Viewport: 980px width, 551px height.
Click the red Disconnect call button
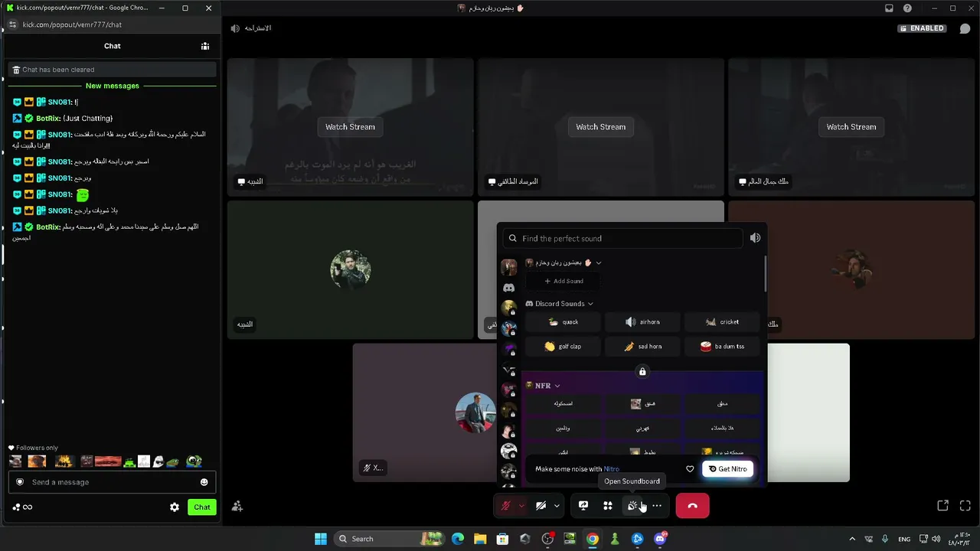[x=692, y=506]
